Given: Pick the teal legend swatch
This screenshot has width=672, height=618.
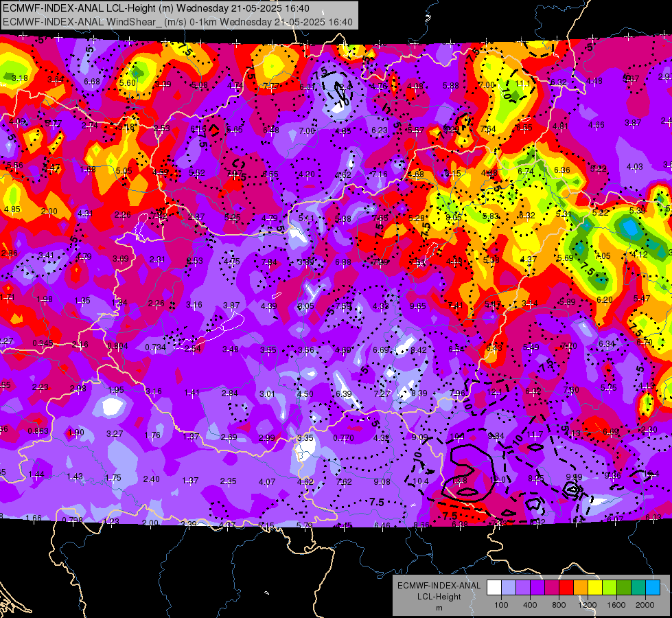Looking at the screenshot, I should (x=638, y=588).
